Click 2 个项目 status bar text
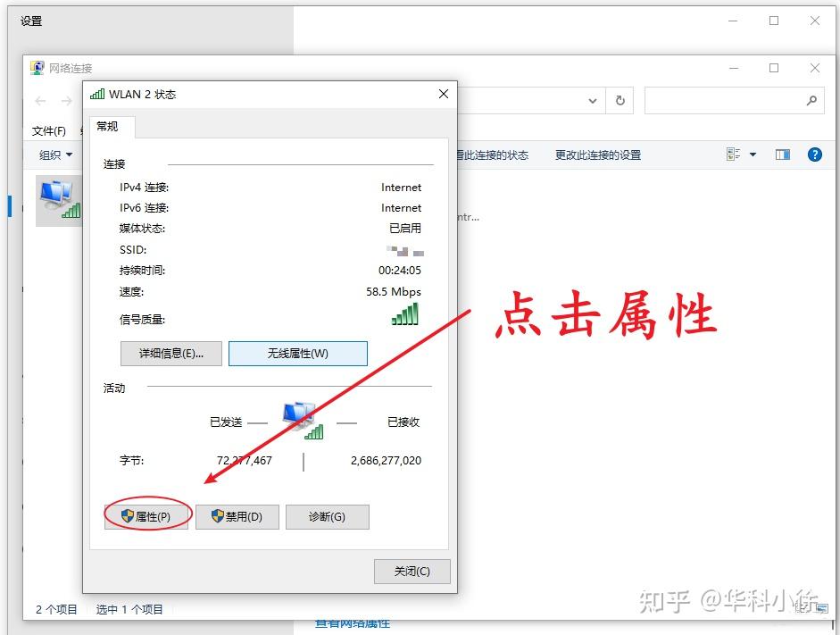This screenshot has width=840, height=635. pos(56,609)
